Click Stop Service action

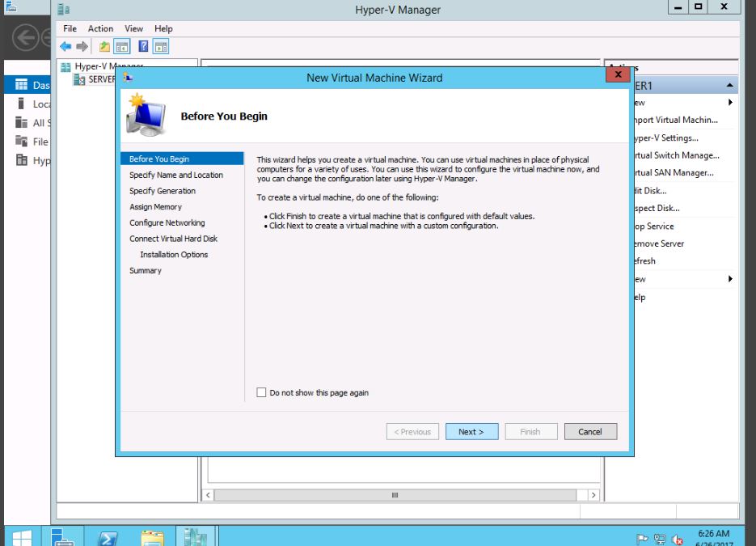[x=654, y=226]
